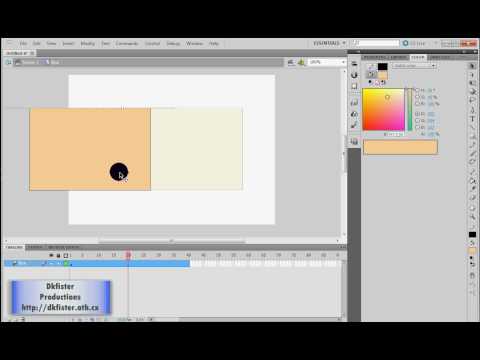The width and height of the screenshot is (480, 360).
Task: Click the Edit Symbols icon
Action: tap(302, 62)
